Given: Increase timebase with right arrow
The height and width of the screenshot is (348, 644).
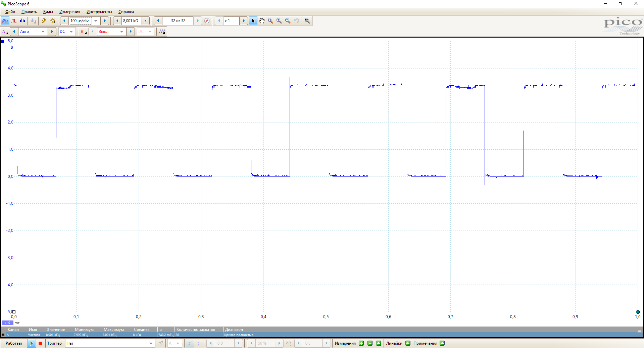Looking at the screenshot, I should point(105,21).
